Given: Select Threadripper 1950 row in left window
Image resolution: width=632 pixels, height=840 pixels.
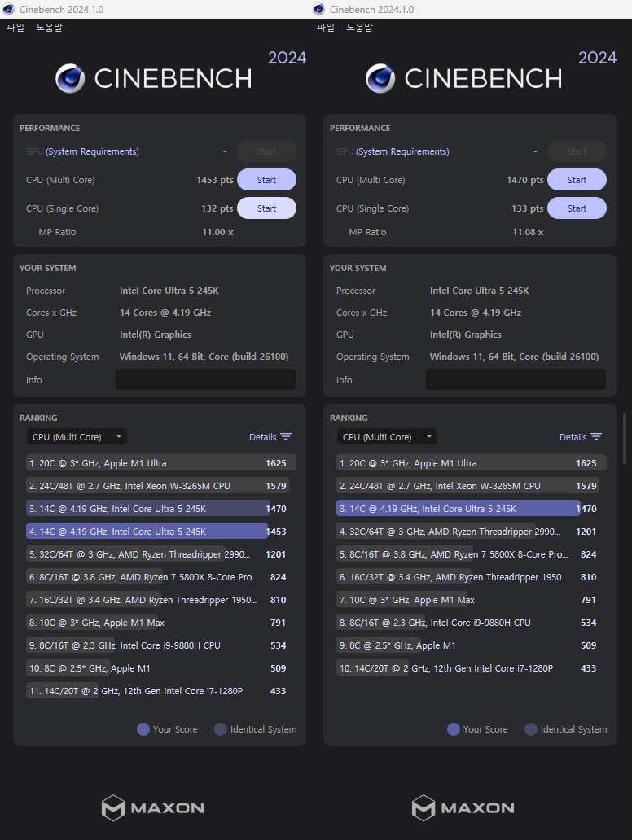Looking at the screenshot, I should tap(160, 600).
